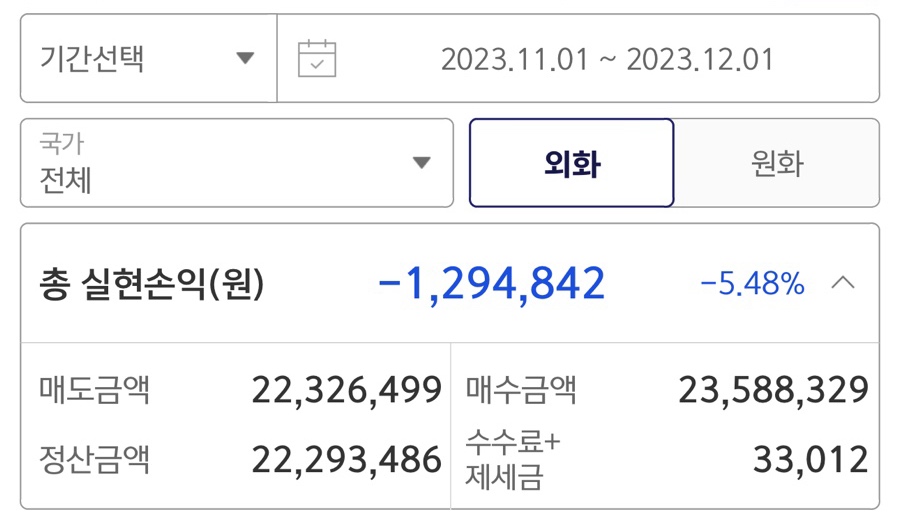This screenshot has height=523, width=900.
Task: Click the 매도금액 value 22,326,499
Action: click(x=347, y=390)
